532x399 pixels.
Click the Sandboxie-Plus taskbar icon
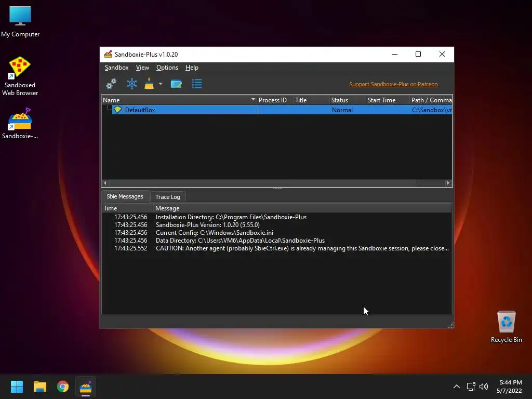point(86,387)
